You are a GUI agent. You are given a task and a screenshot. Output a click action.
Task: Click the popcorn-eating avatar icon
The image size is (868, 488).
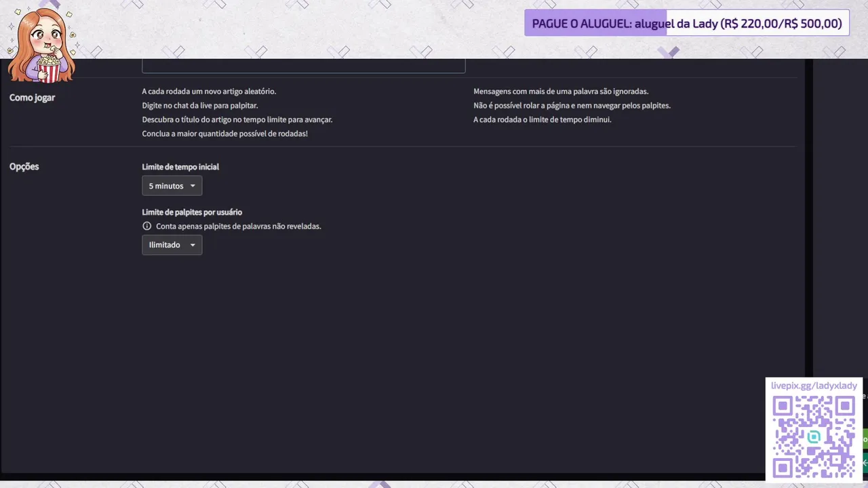(x=41, y=45)
